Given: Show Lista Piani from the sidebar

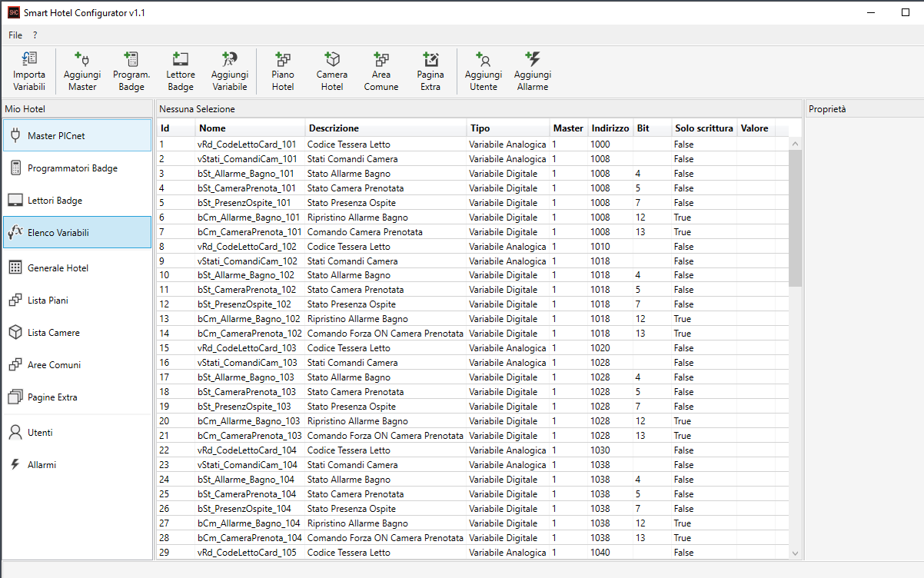Looking at the screenshot, I should coord(77,300).
